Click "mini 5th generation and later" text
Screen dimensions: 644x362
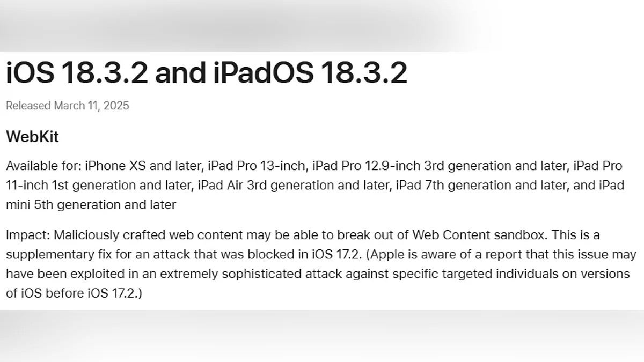[x=91, y=205]
